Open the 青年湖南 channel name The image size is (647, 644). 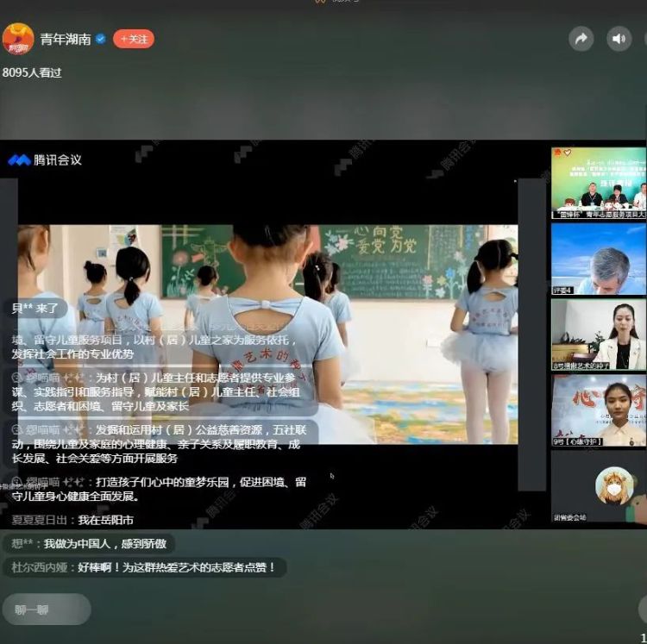[66, 39]
